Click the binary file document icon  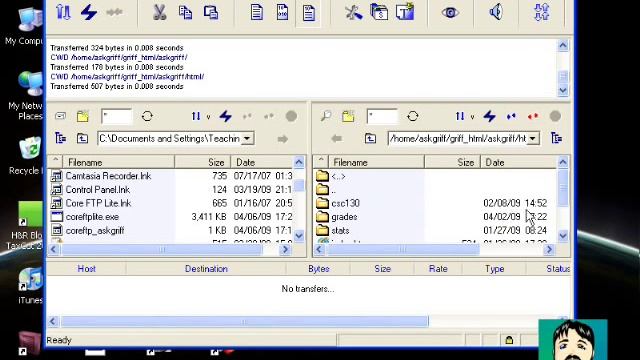click(282, 12)
